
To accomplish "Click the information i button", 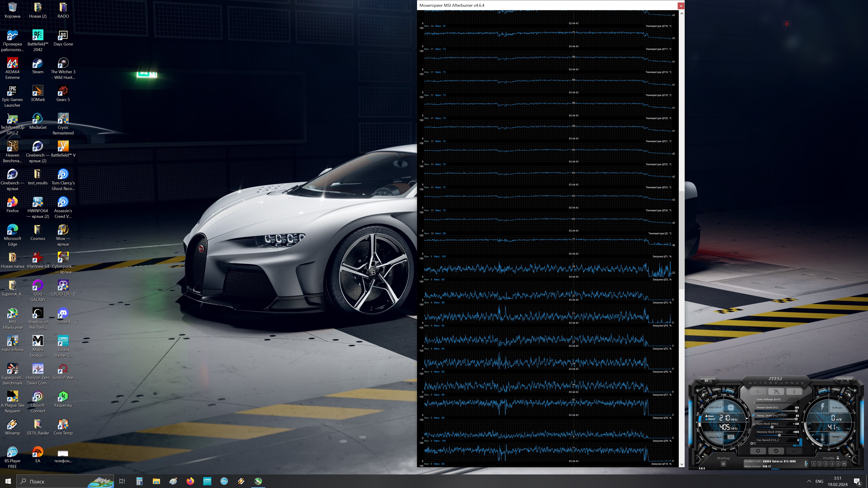I will 794,392.
